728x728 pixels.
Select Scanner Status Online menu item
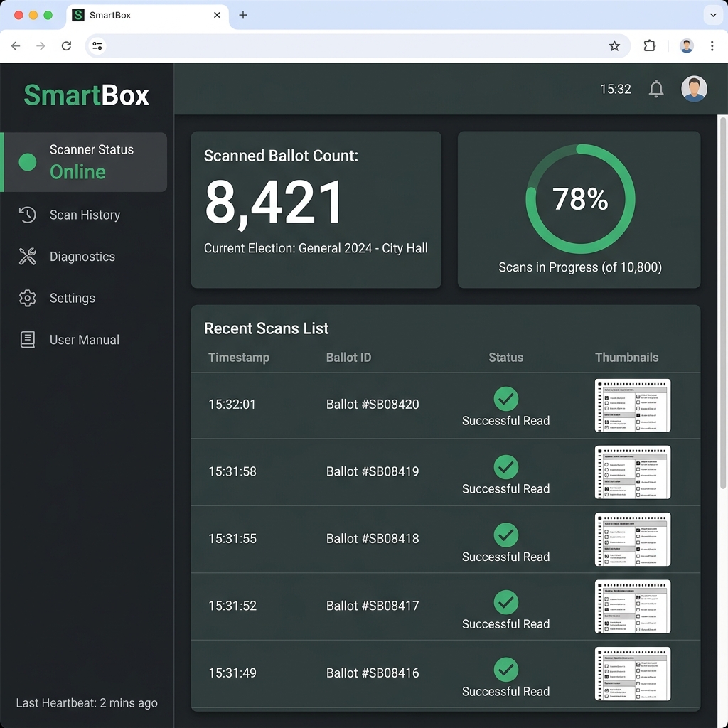(85, 162)
